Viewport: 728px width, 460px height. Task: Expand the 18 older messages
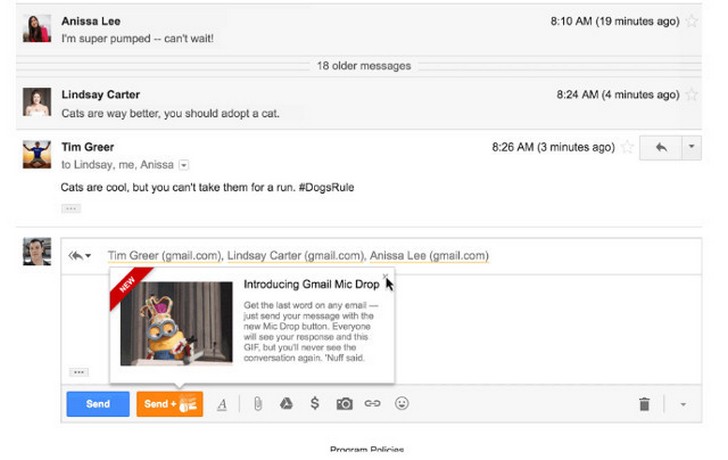point(364,66)
